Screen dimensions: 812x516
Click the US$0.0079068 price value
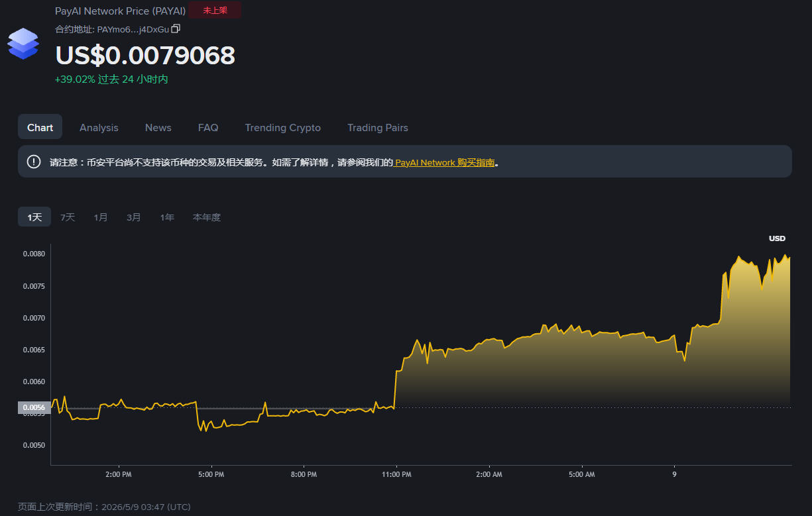(145, 55)
